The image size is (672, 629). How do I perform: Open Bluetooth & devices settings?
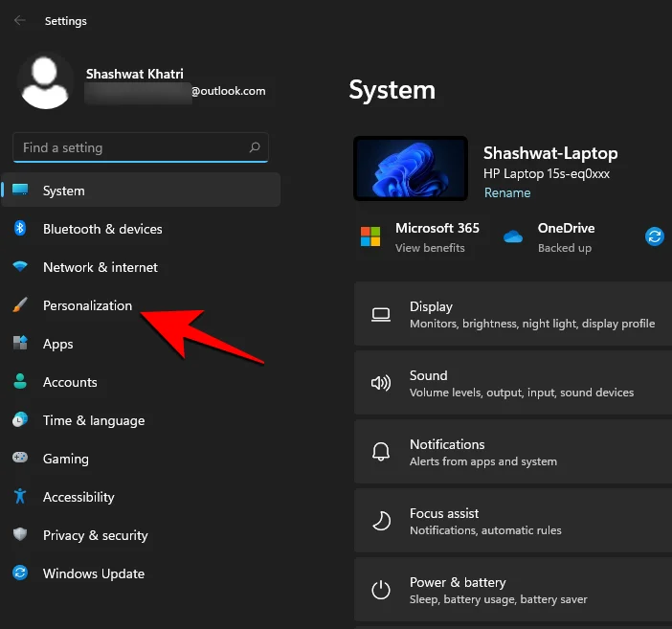point(141,229)
